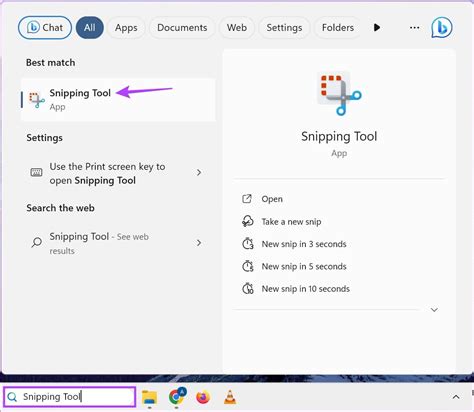
Task: Open the Chat filter with Bing icon
Action: 45,28
